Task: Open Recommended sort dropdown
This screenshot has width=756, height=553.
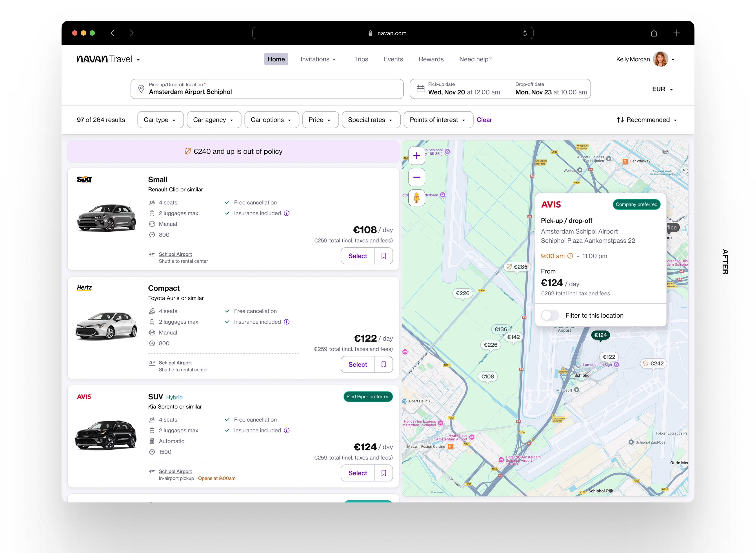Action: (x=647, y=120)
